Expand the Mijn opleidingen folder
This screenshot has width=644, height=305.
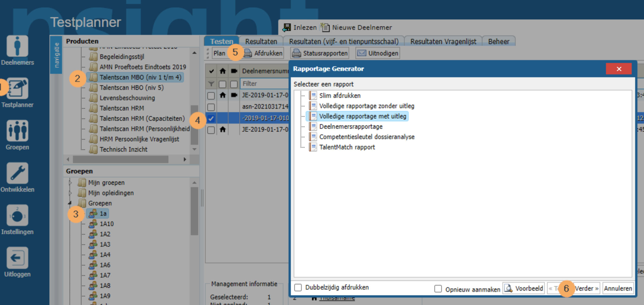click(70, 193)
